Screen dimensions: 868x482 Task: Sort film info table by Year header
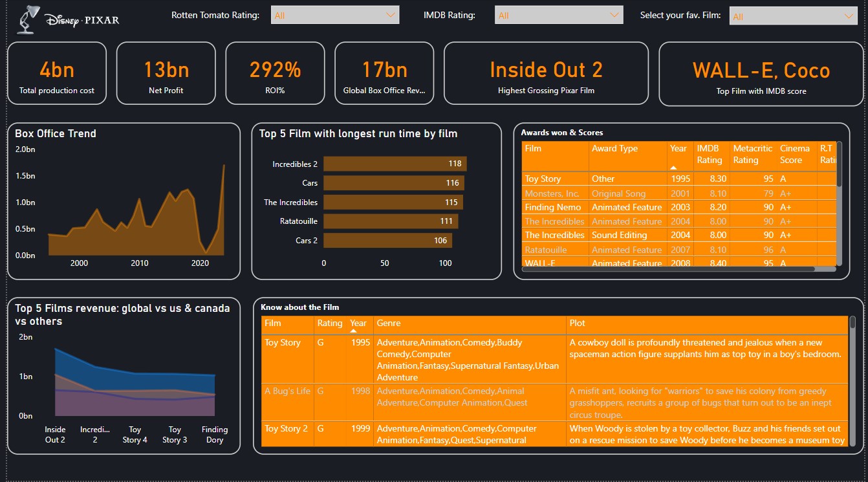click(x=360, y=325)
